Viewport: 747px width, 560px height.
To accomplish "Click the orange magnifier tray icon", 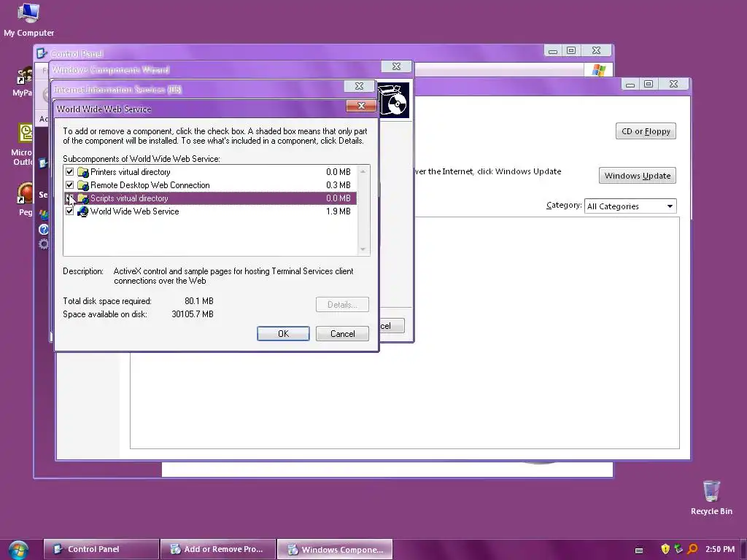I will coord(693,549).
